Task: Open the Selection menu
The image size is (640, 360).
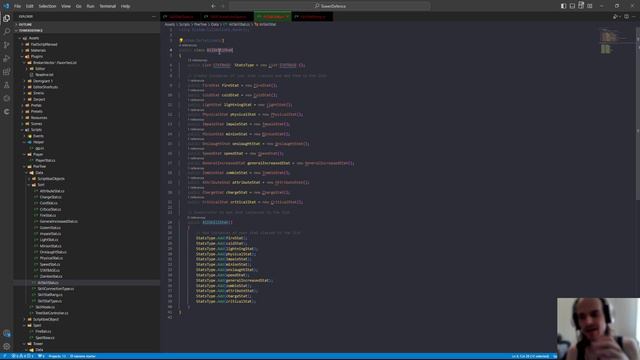Action: (x=47, y=6)
